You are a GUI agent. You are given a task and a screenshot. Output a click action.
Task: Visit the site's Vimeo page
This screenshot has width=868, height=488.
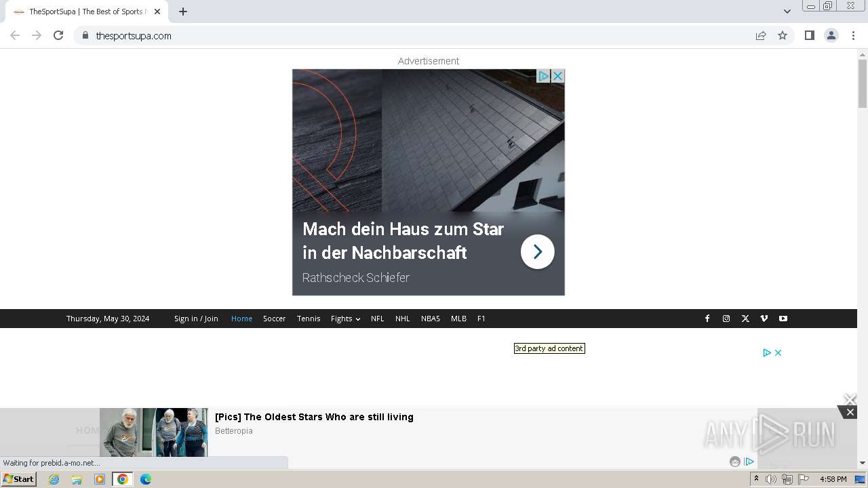(x=764, y=319)
